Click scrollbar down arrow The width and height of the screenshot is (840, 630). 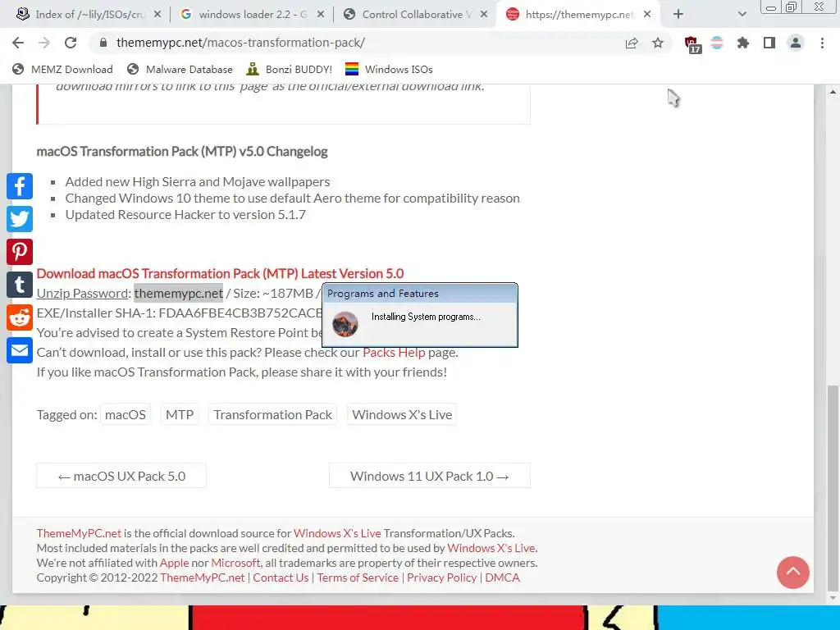pyautogui.click(x=833, y=597)
